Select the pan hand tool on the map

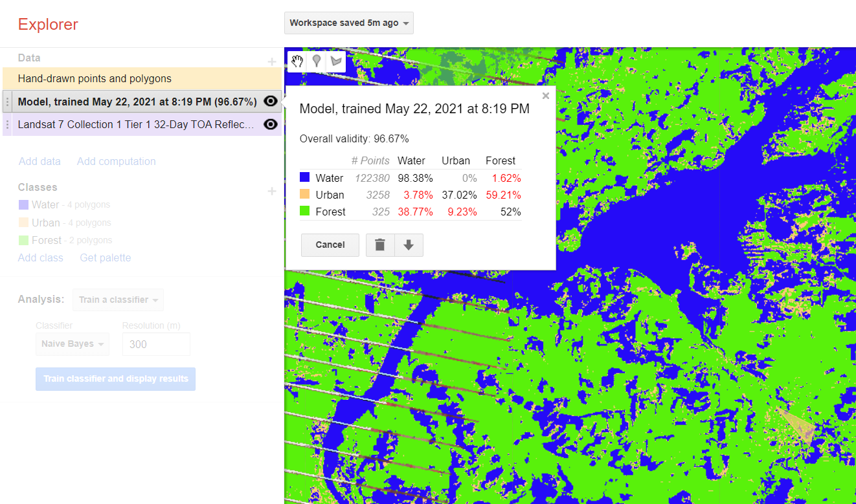[x=297, y=61]
